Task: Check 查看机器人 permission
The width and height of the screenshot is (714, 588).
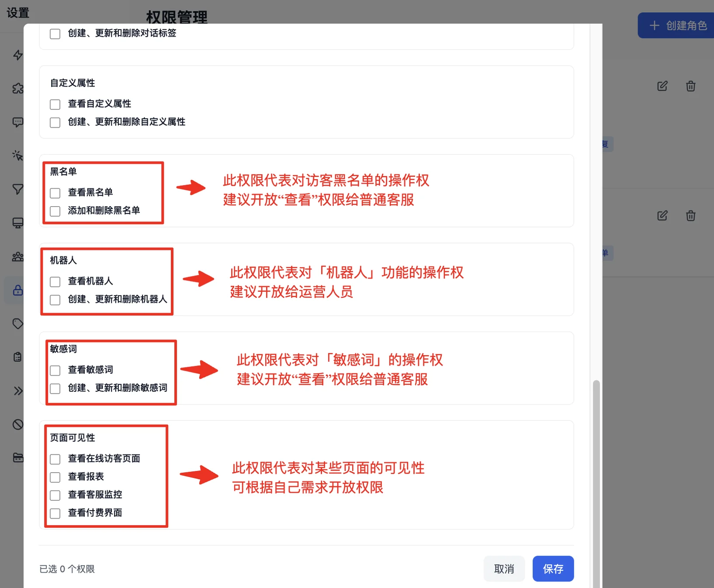Action: [55, 282]
